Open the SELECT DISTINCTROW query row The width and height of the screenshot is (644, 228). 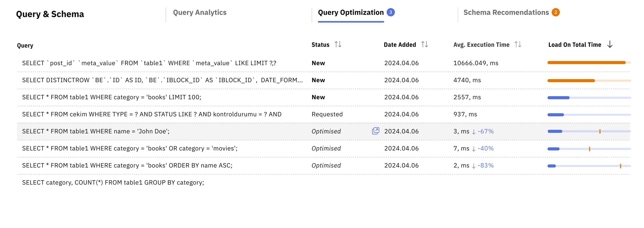pyautogui.click(x=162, y=80)
